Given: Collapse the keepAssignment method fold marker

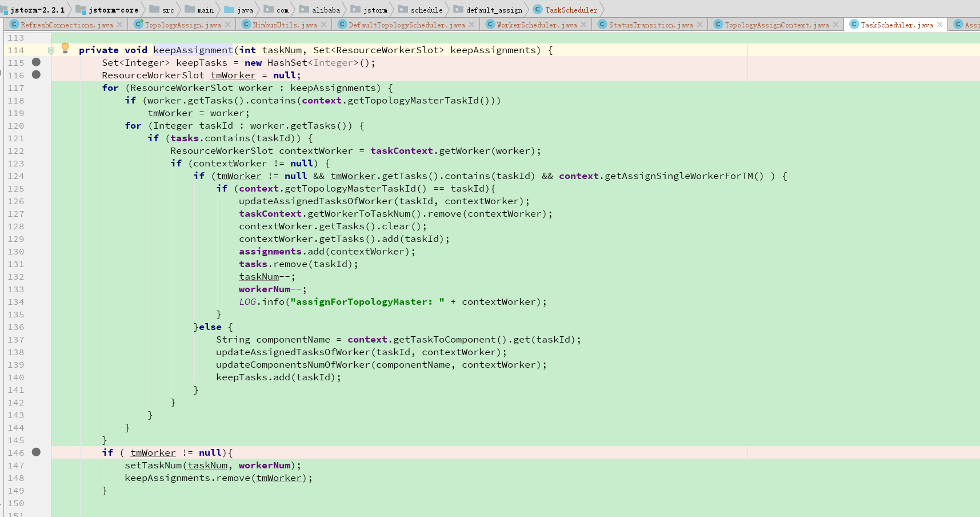Looking at the screenshot, I should [51, 50].
